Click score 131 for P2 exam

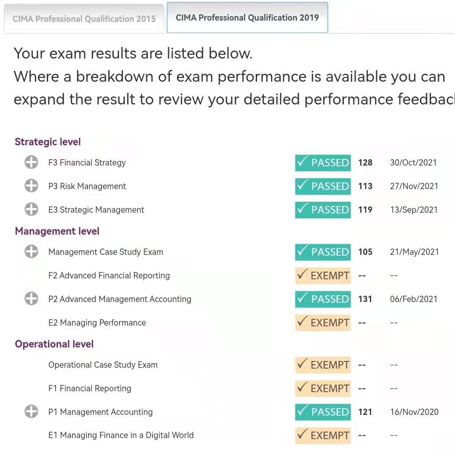365,299
